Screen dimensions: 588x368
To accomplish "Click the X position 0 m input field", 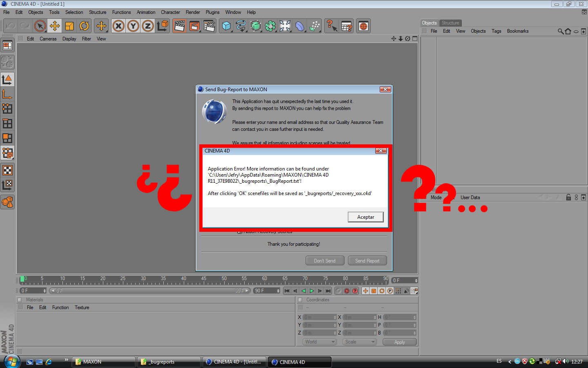I will (x=319, y=317).
